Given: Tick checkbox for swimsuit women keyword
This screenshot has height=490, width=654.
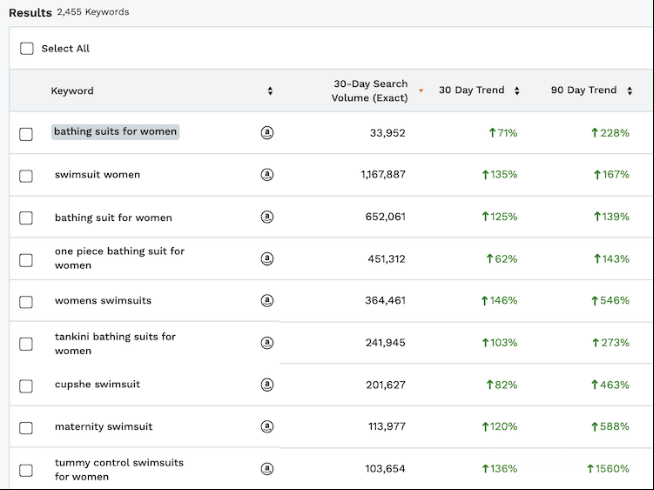Looking at the screenshot, I should tap(26, 176).
